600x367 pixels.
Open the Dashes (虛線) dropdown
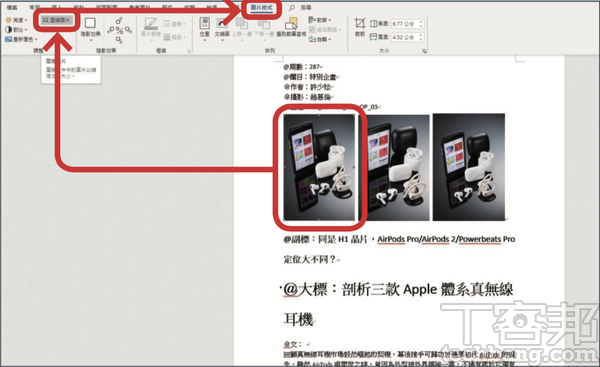pos(174,24)
